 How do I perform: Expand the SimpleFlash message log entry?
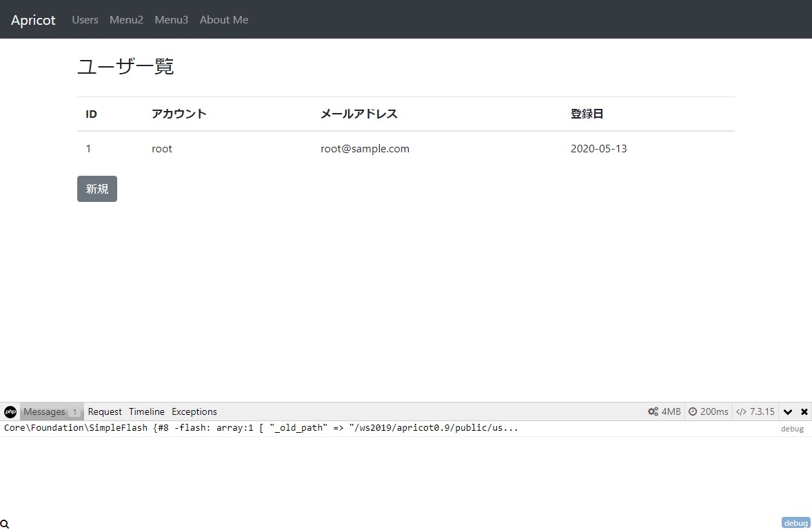coord(261,428)
